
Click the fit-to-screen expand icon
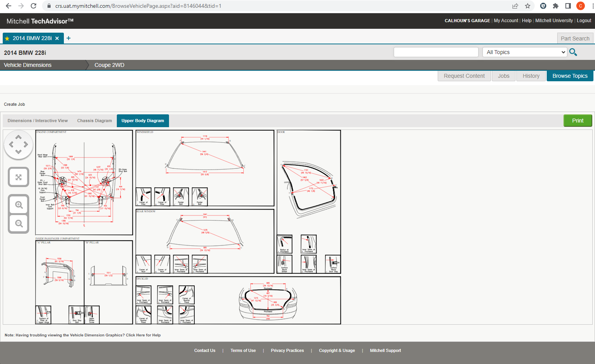click(18, 177)
